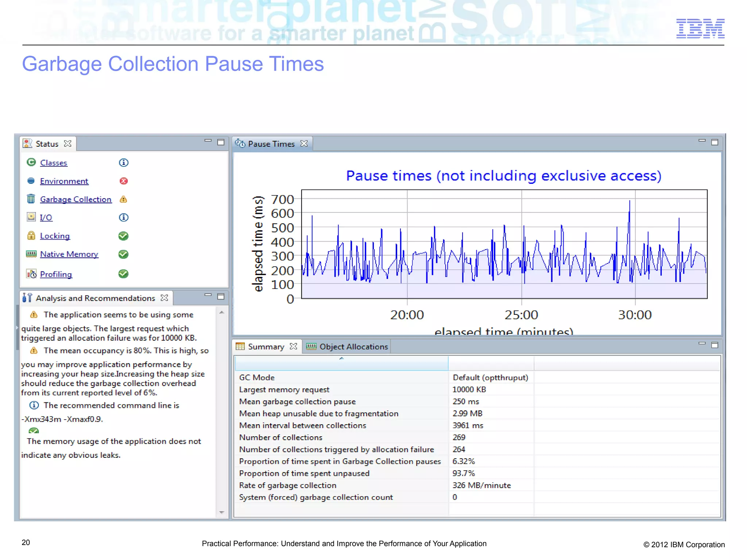747x560 pixels.
Task: Select 'Largest memory request' row
Action: pos(477,390)
